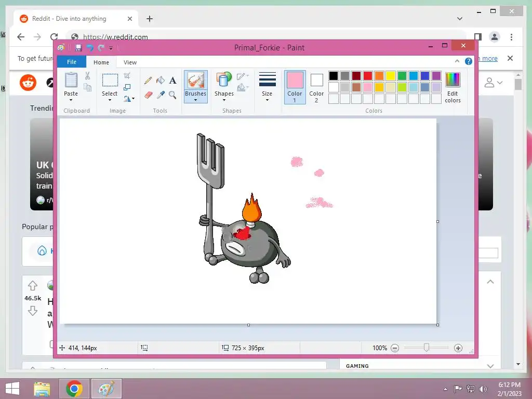
Task: Click the Redo arrow in Paint title bar
Action: coord(101,48)
